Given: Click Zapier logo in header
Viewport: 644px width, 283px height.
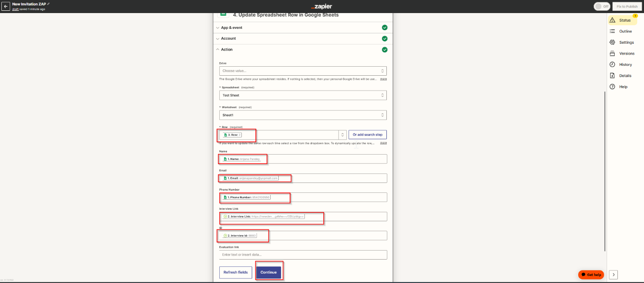Looking at the screenshot, I should pyautogui.click(x=322, y=6).
